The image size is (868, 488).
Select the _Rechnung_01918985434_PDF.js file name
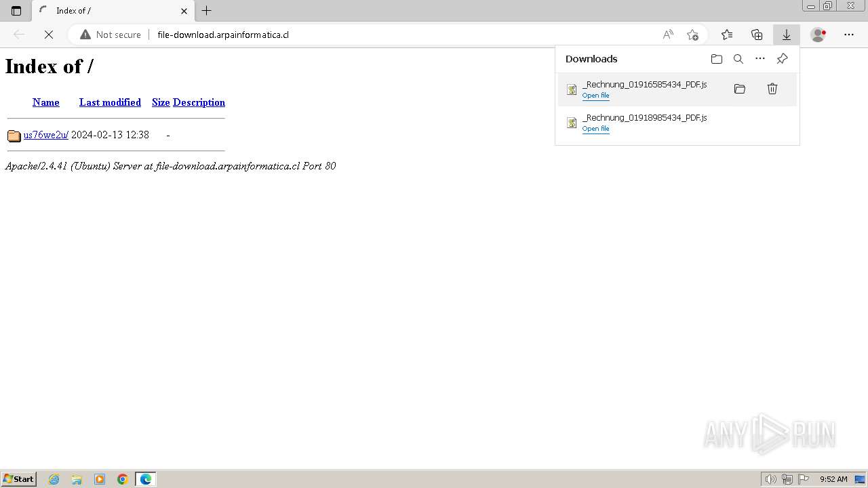coord(644,117)
